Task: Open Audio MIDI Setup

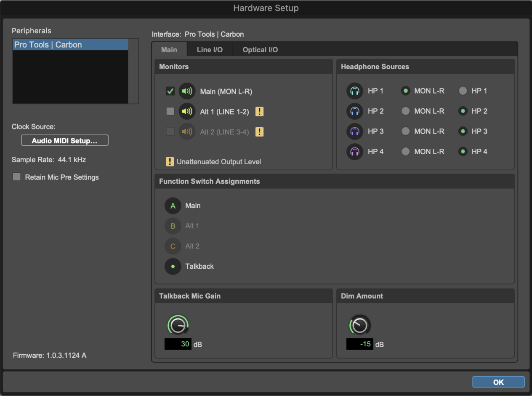Action: 65,141
